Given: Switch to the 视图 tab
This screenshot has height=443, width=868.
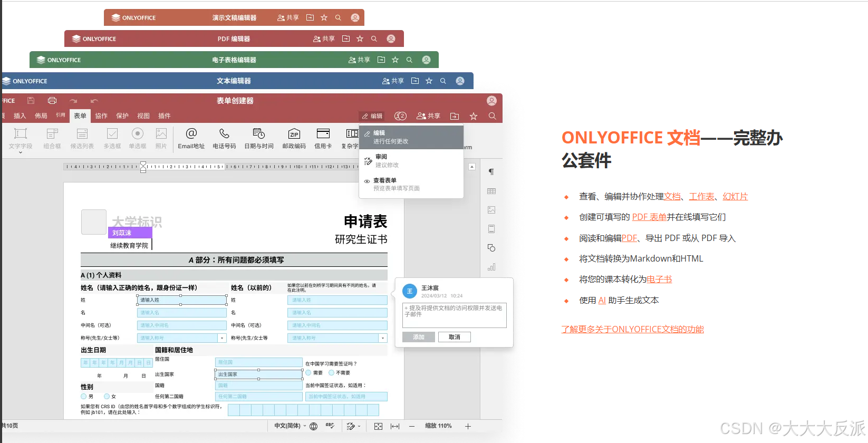Looking at the screenshot, I should tap(143, 116).
